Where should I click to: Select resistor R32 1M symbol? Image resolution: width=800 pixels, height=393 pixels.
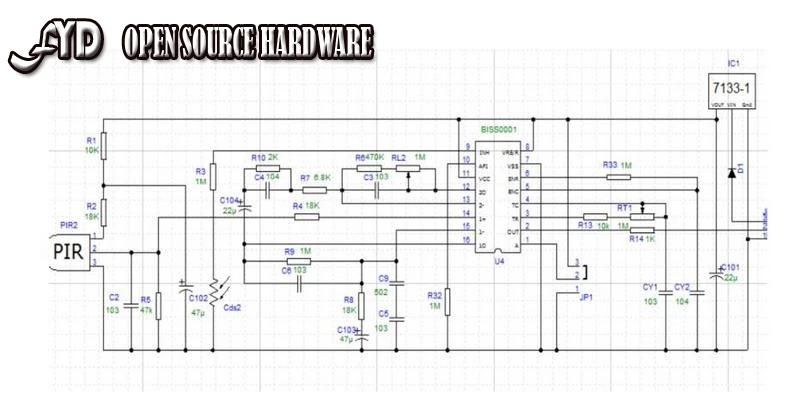pyautogui.click(x=447, y=302)
